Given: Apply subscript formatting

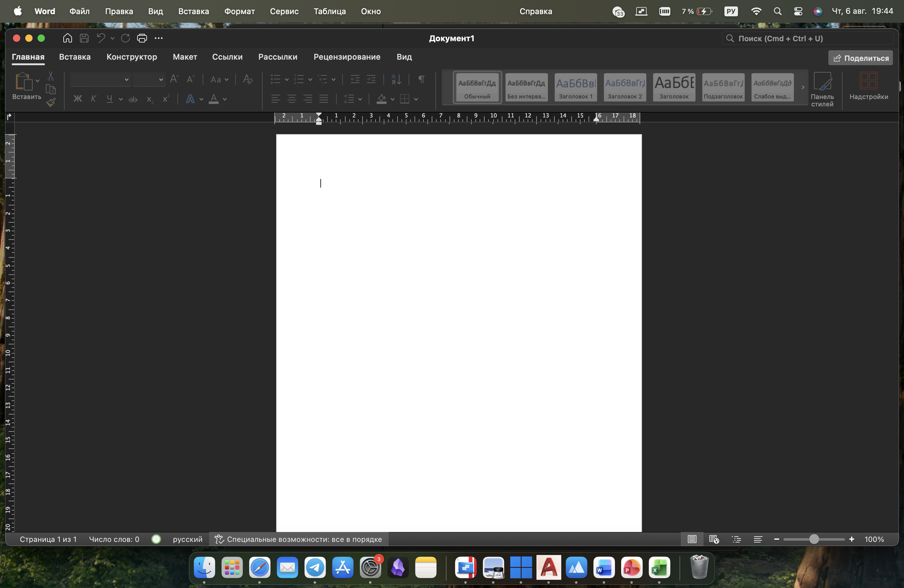Looking at the screenshot, I should click(x=150, y=99).
